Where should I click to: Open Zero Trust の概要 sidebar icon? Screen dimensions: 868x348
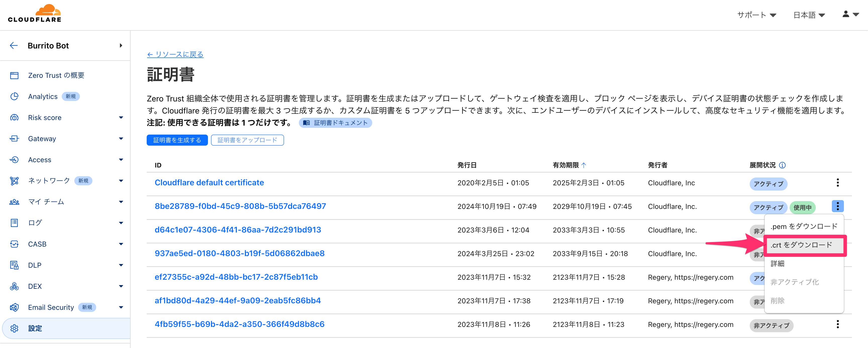click(14, 76)
